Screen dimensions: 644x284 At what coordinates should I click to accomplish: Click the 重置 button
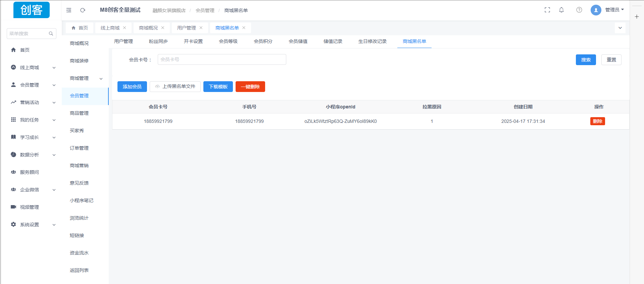coord(611,60)
